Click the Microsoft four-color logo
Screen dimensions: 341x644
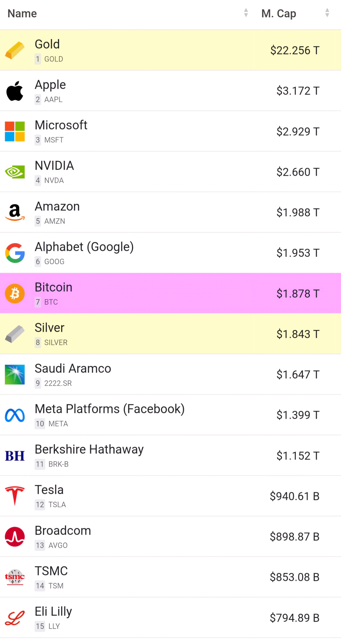point(15,131)
